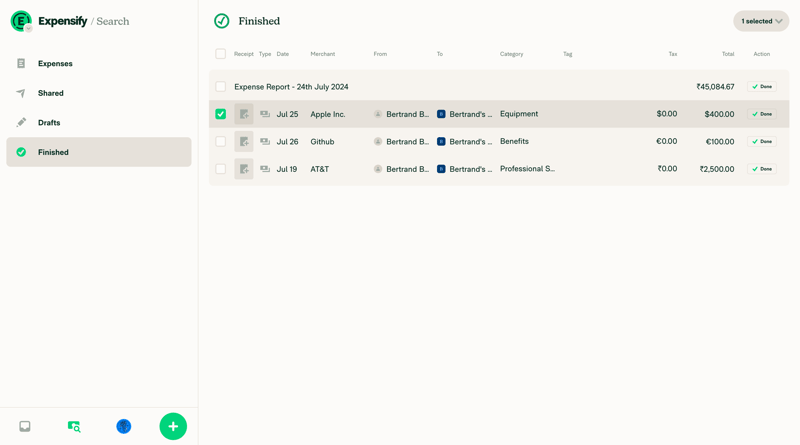
Task: Sort by Total column header
Action: 728,54
